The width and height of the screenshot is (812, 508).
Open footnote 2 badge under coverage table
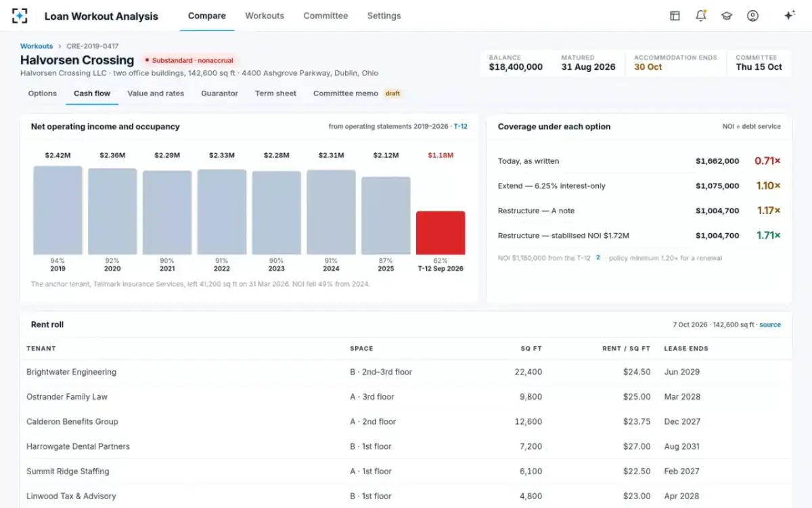pyautogui.click(x=597, y=258)
